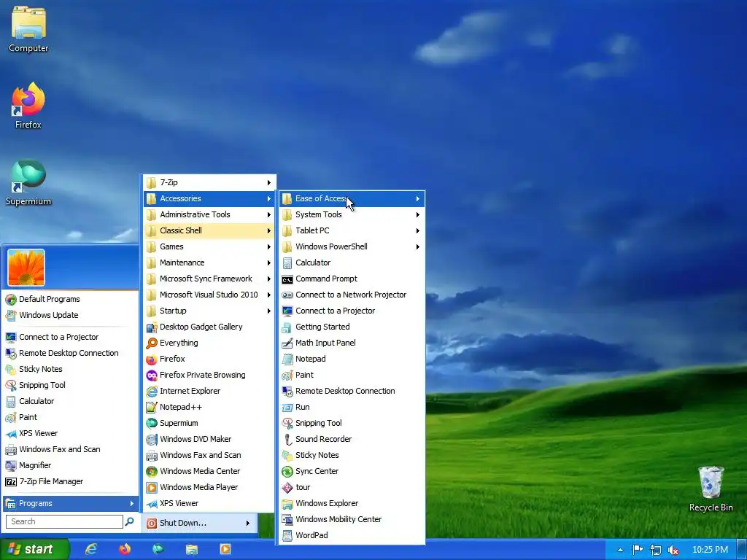This screenshot has height=560, width=747.
Task: Expand the Shut Down options arrow
Action: coord(248,523)
